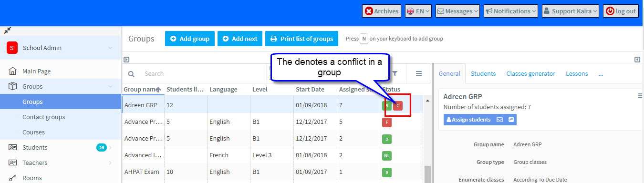The height and width of the screenshot is (183, 644).
Task: Select Contact groups in the sidebar
Action: coord(43,117)
